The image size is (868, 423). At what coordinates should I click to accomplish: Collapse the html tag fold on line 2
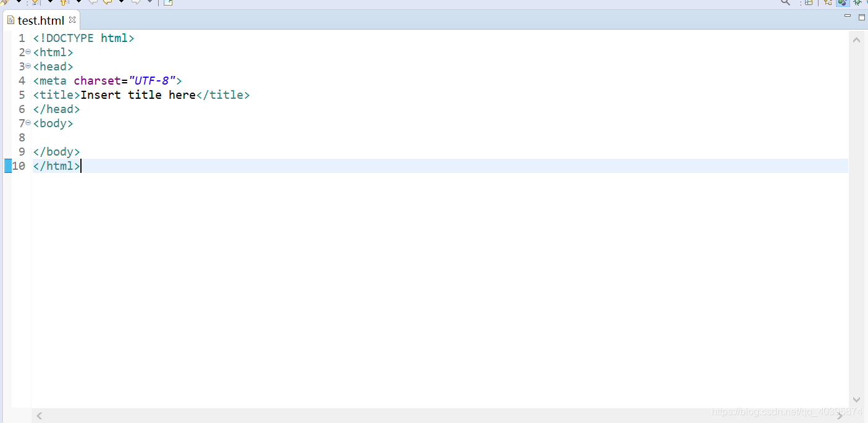pos(28,52)
